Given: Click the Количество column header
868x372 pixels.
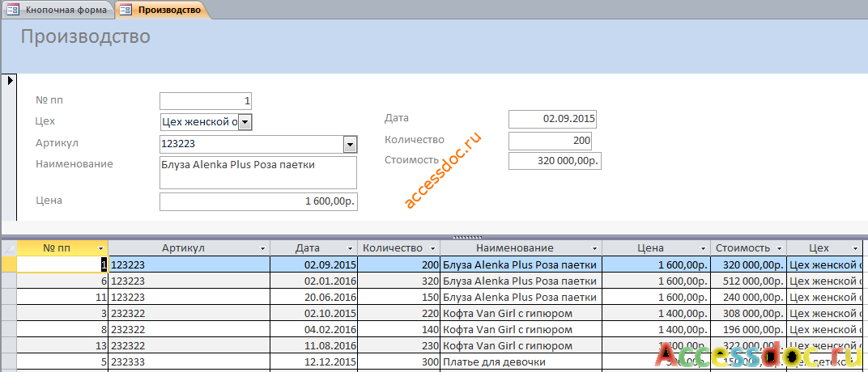Looking at the screenshot, I should click(x=400, y=249).
